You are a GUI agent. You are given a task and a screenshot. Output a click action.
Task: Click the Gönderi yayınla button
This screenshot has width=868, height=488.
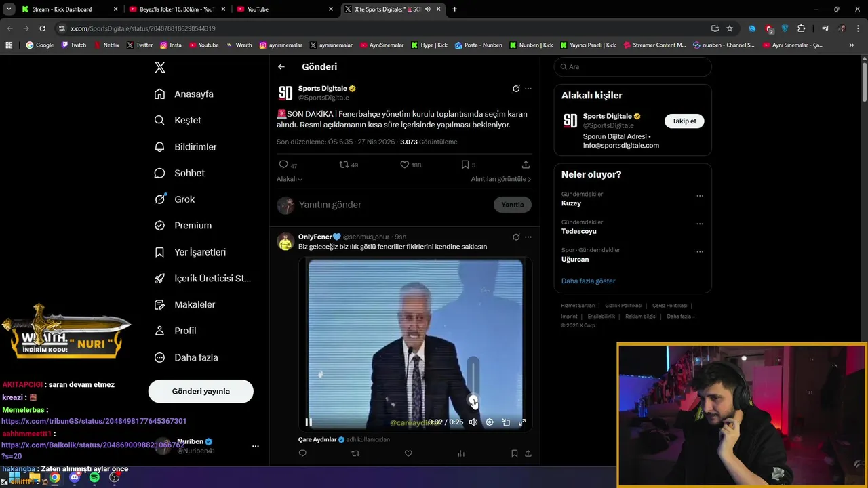pos(201,391)
